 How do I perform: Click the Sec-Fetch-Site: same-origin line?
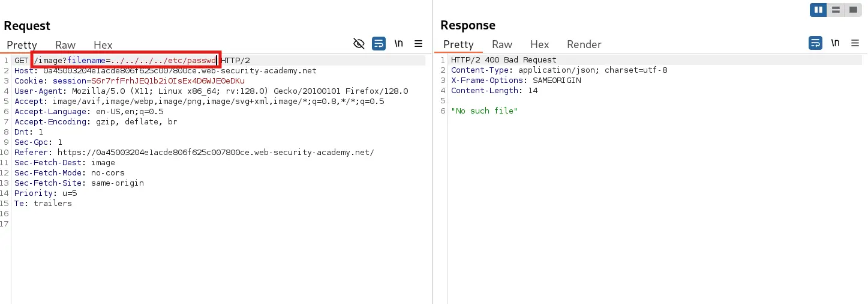(79, 183)
